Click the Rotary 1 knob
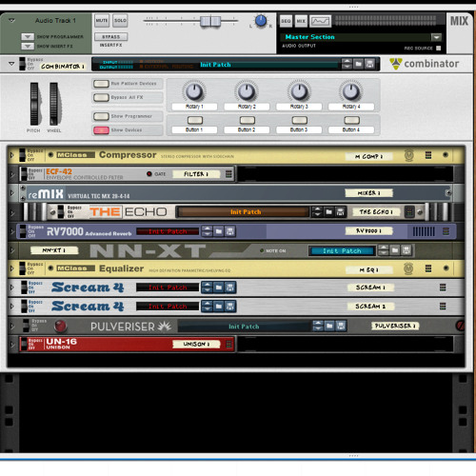This screenshot has width=476, height=476. [194, 91]
